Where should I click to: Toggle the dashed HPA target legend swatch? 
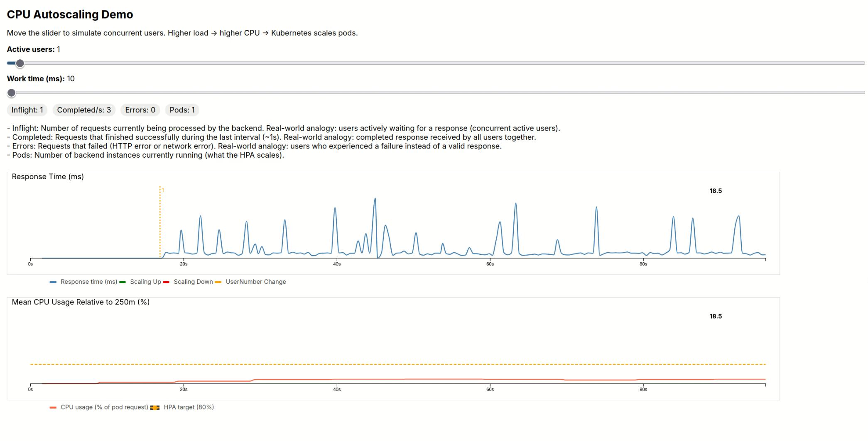(155, 407)
